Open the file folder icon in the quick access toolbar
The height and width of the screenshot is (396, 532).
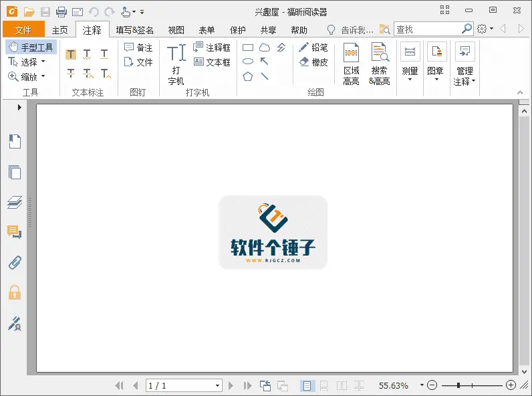(29, 12)
